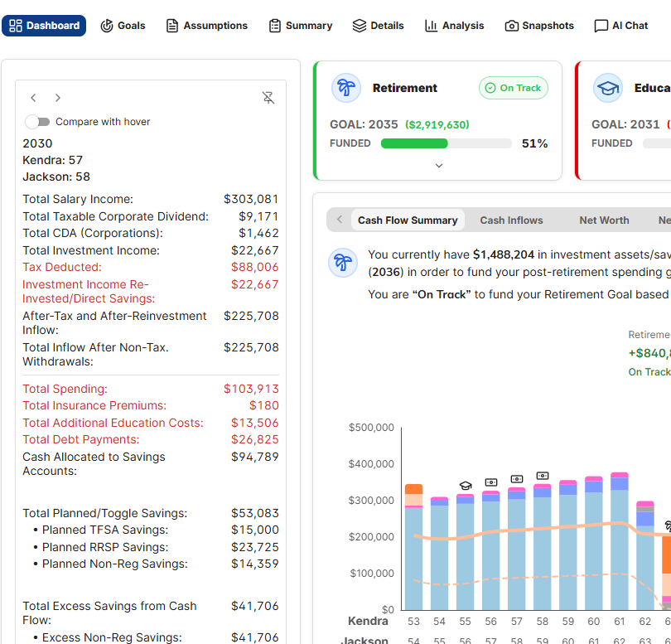This screenshot has height=644, width=671.
Task: Click the Retirement funded progress bar
Action: click(446, 143)
